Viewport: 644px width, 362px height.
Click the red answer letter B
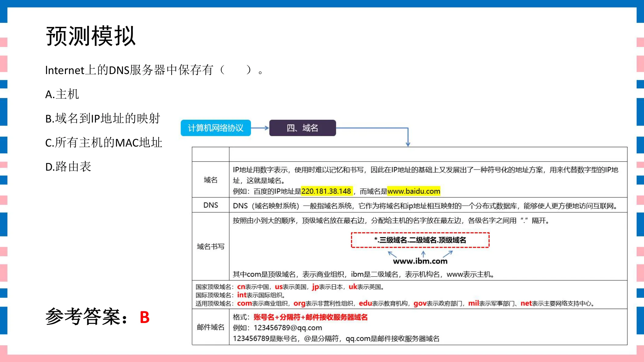145,317
